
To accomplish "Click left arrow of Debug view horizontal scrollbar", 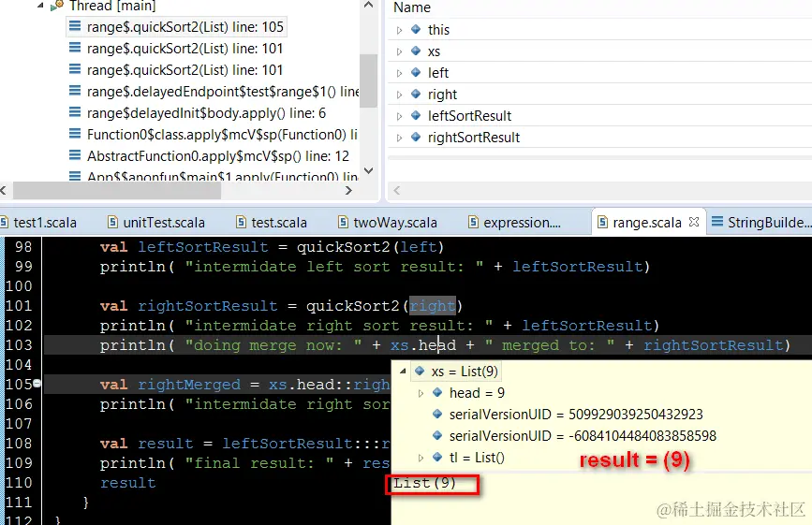I will pyautogui.click(x=4, y=190).
